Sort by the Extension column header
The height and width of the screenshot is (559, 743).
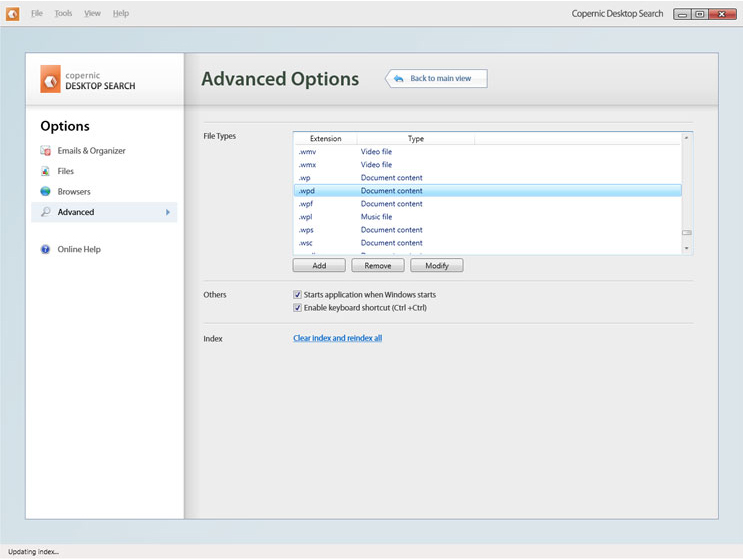pos(326,138)
